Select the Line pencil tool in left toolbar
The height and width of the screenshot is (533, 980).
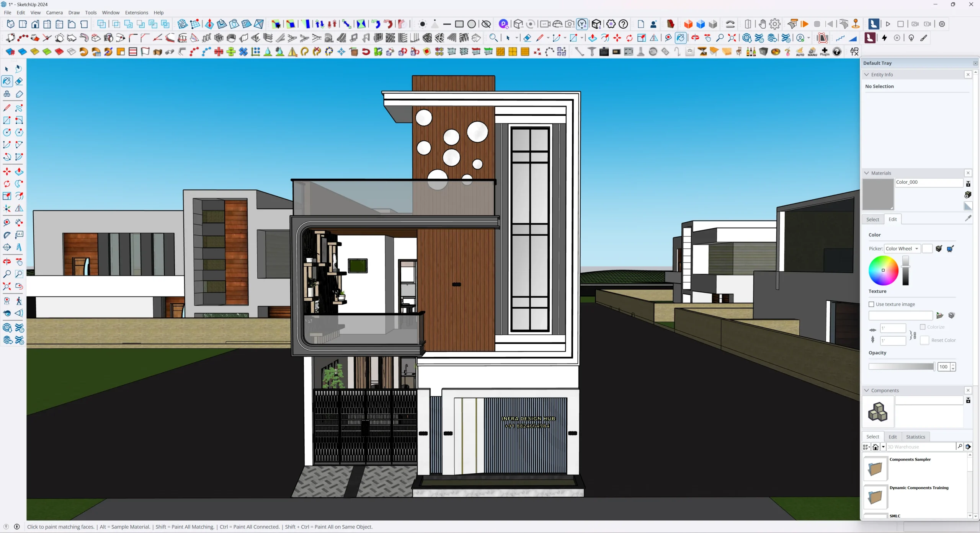(x=7, y=108)
